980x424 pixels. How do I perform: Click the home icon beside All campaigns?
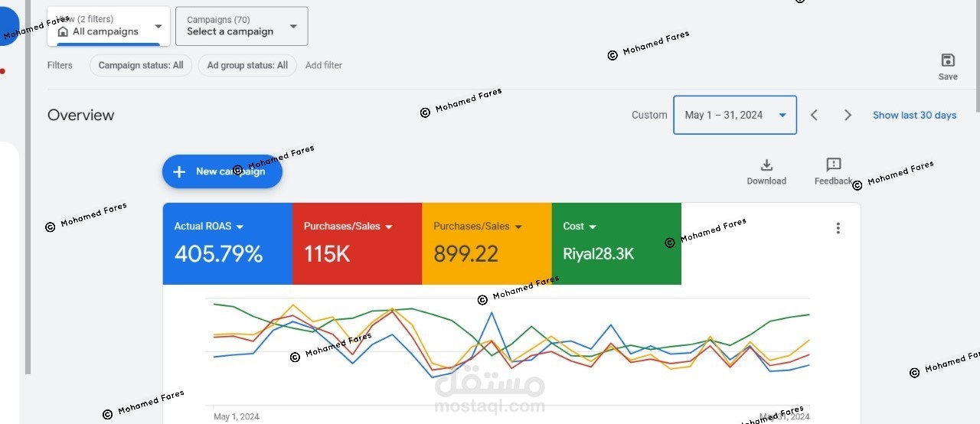[63, 32]
